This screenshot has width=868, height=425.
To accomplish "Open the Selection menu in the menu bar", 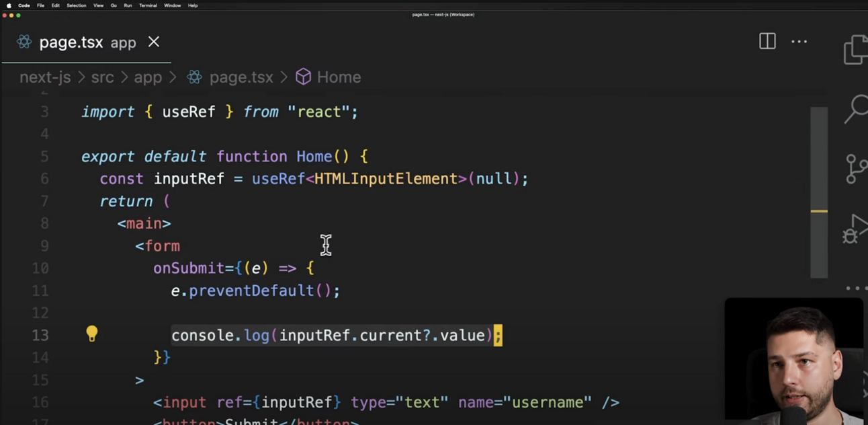I will pyautogui.click(x=76, y=5).
